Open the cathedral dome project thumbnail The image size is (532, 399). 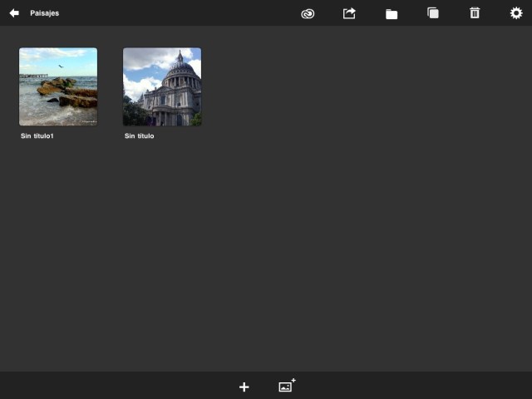click(162, 86)
